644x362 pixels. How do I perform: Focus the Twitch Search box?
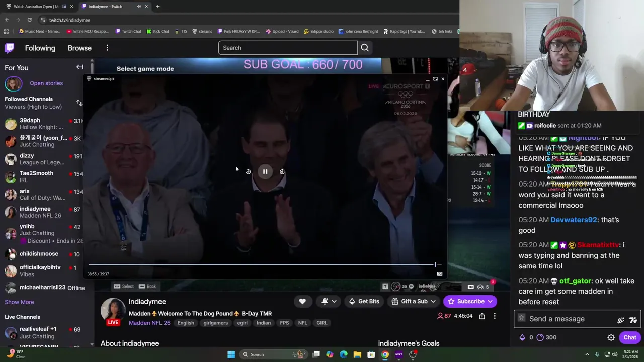pyautogui.click(x=288, y=48)
